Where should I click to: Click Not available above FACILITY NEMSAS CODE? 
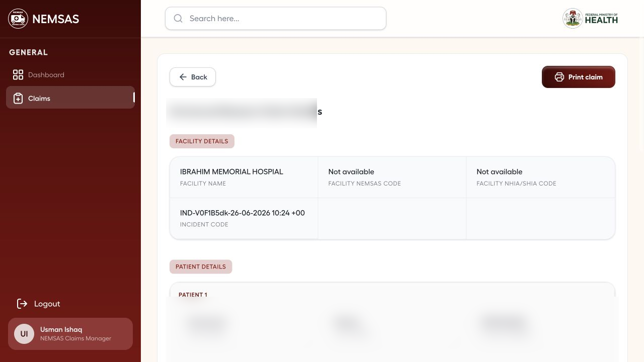[351, 171]
